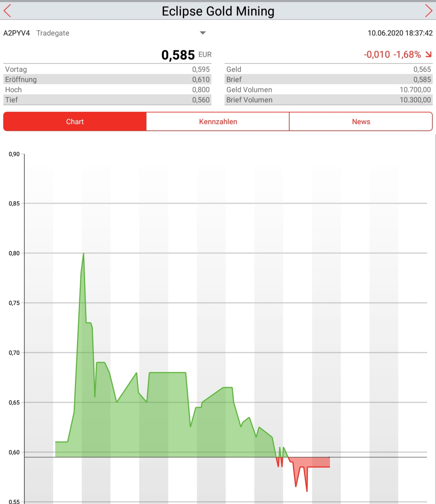Click the -0,010 -1,68% change value

coord(392,54)
